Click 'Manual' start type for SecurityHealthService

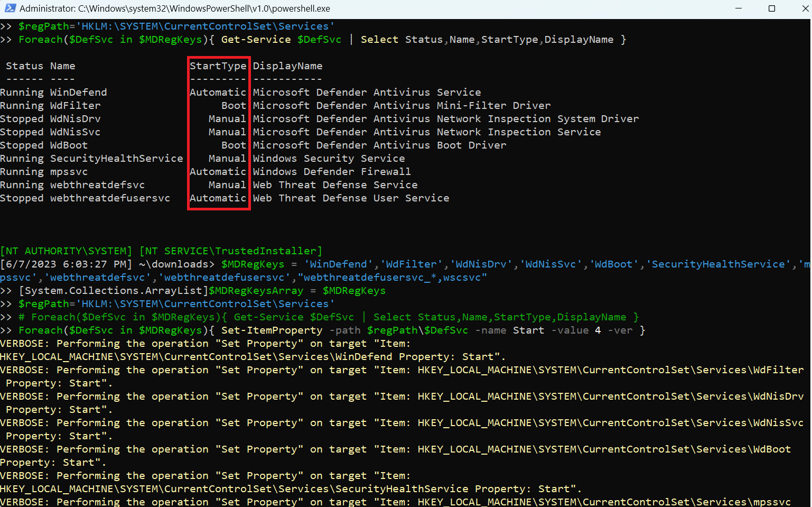click(x=228, y=159)
